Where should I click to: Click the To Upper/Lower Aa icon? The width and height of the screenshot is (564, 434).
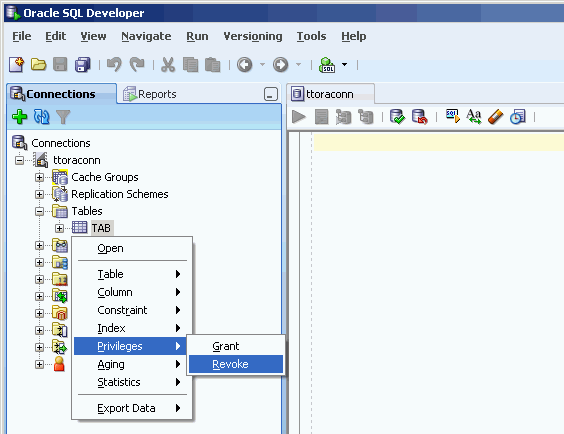[x=474, y=117]
